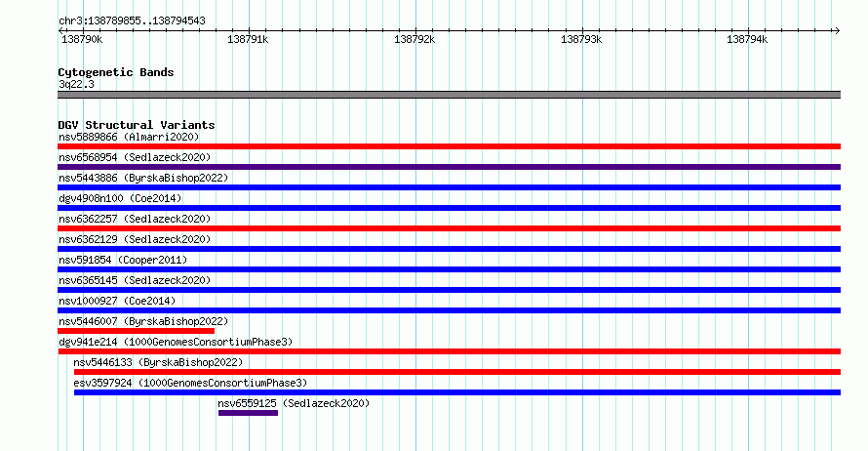Click the red bar for nsv5446133
868x451 pixels.
pos(457,372)
